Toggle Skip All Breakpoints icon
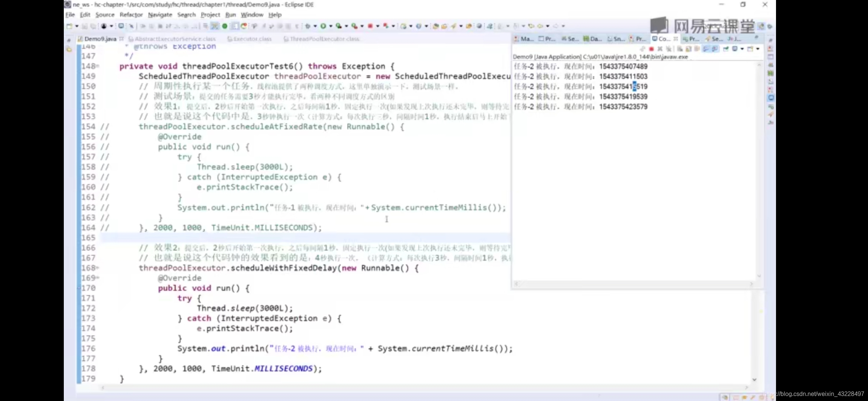The width and height of the screenshot is (868, 401). (132, 26)
